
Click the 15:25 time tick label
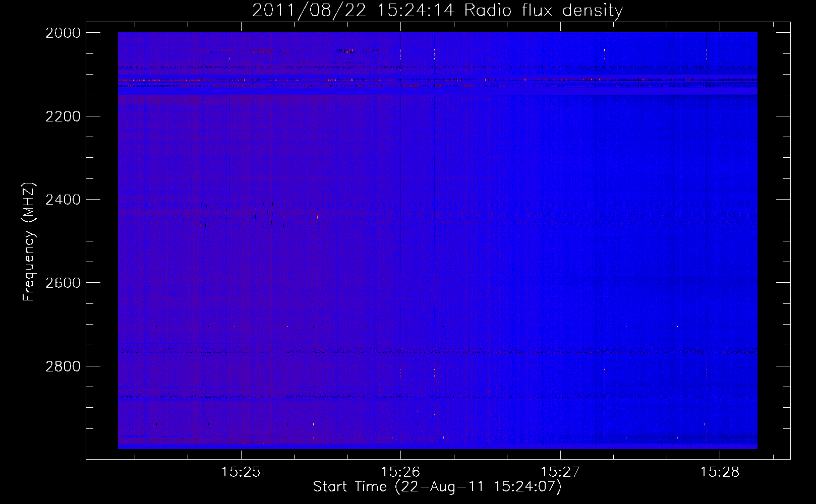241,472
